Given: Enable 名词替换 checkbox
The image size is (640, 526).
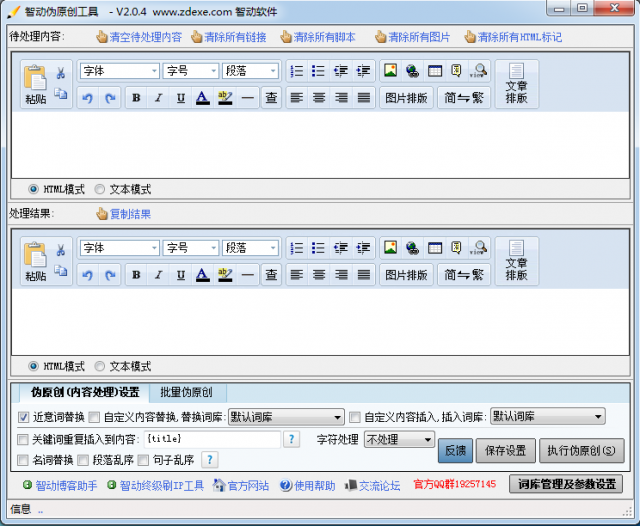Looking at the screenshot, I should point(22,460).
